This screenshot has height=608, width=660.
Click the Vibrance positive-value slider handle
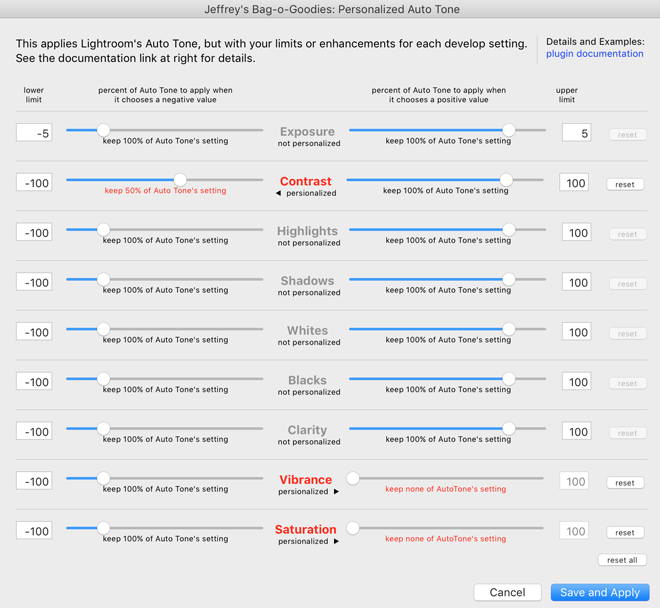click(x=353, y=478)
